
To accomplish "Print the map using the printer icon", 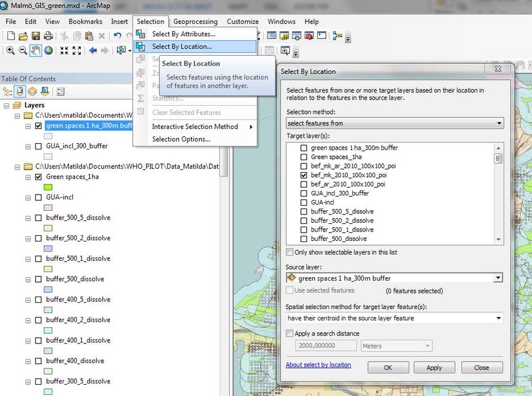I will (x=48, y=36).
